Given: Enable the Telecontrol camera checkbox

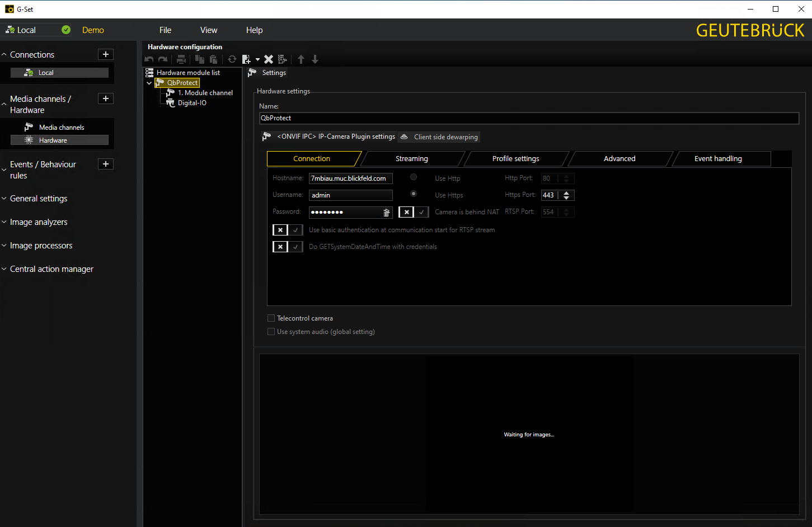Looking at the screenshot, I should click(271, 318).
